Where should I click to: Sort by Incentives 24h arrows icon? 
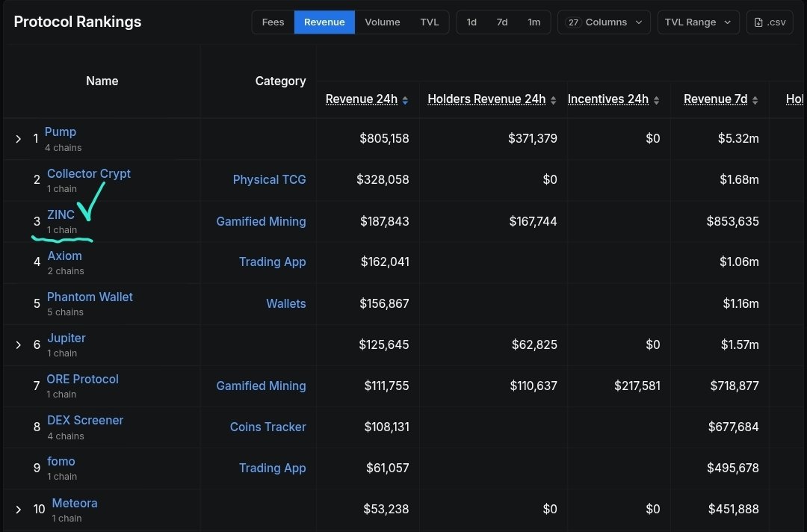pos(656,100)
